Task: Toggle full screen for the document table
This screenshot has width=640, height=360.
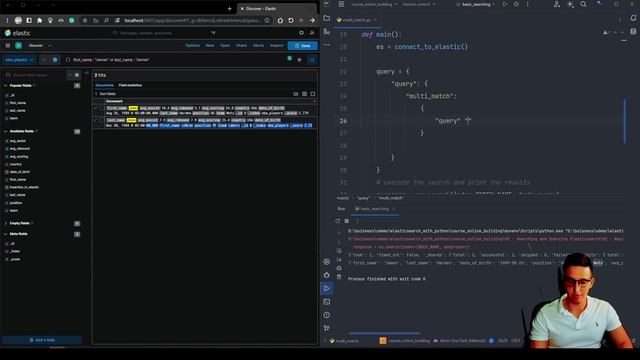Action: [313, 94]
